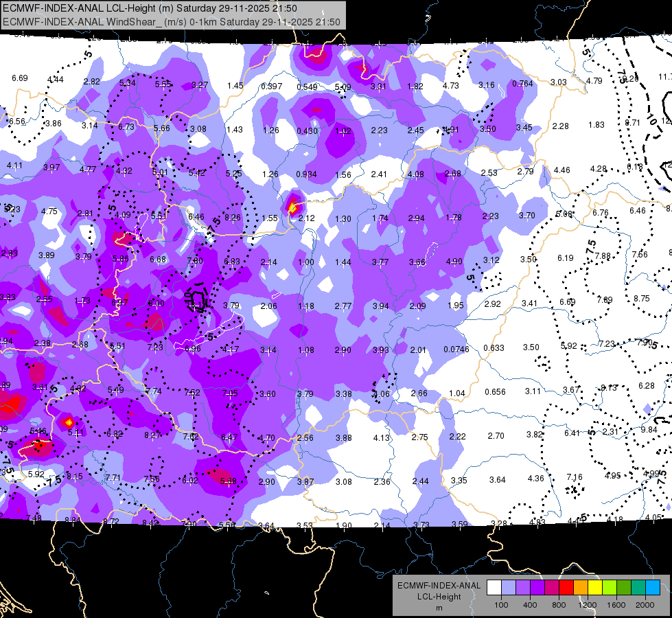Click the wind shear value 0.633
This screenshot has width=672, height=618.
coord(494,348)
